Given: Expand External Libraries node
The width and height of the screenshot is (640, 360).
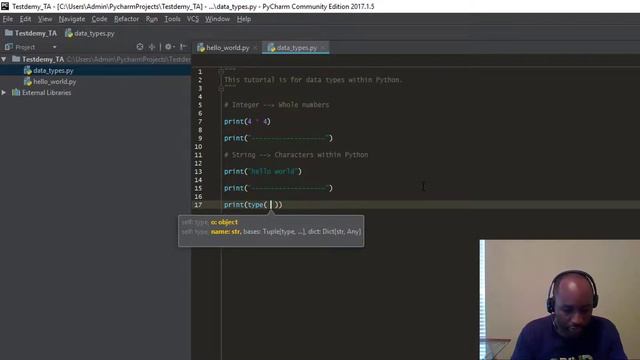Looking at the screenshot, I should click(x=4, y=93).
